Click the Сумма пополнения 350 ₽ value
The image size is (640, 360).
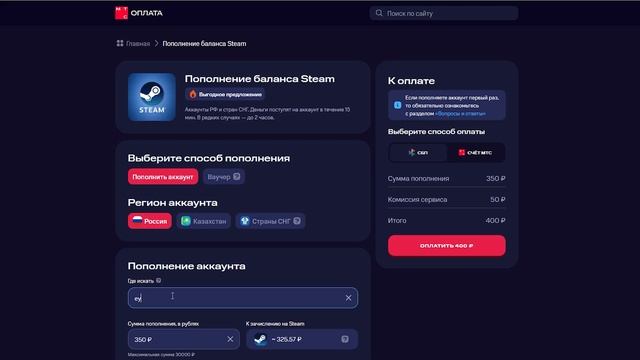[x=496, y=179]
